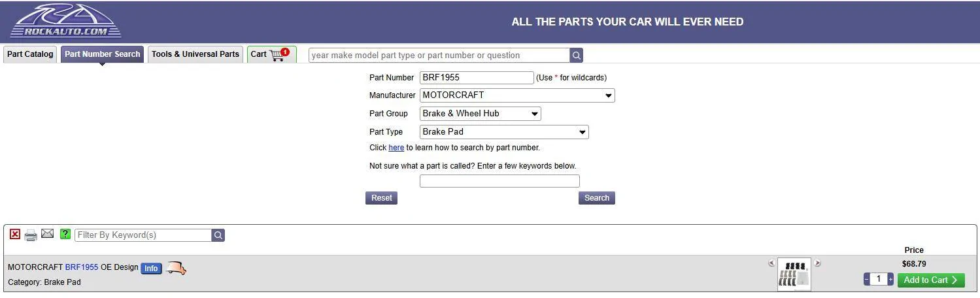This screenshot has width=980, height=298.
Task: Click the car icon next to Info
Action: (176, 268)
